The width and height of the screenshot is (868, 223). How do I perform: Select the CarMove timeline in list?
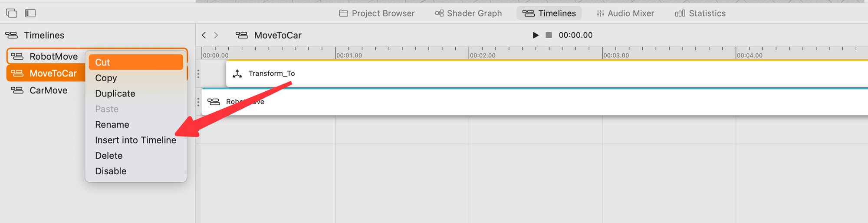(48, 90)
